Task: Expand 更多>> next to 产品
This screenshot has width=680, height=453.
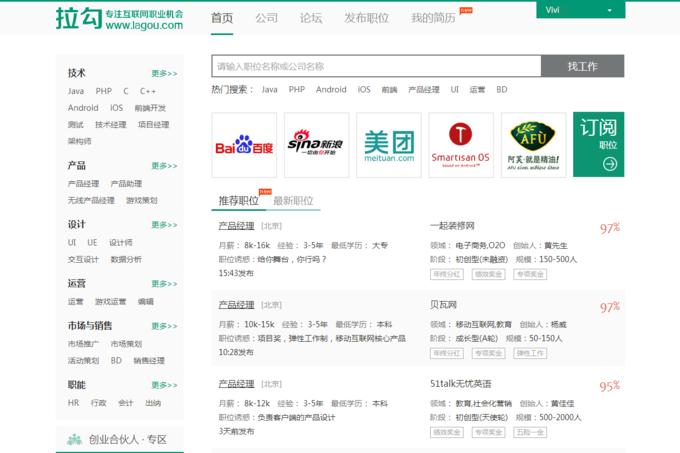Action: pyautogui.click(x=164, y=166)
